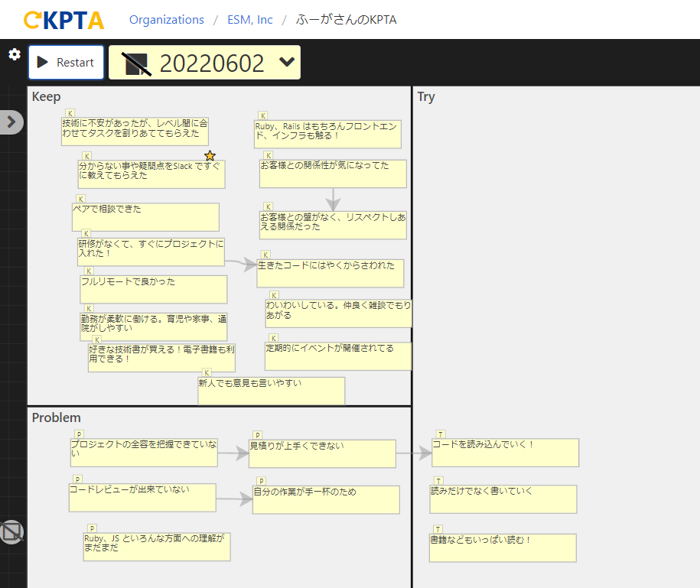Click P tag on Ruby、JS note
The width and height of the screenshot is (700, 588).
tap(92, 528)
